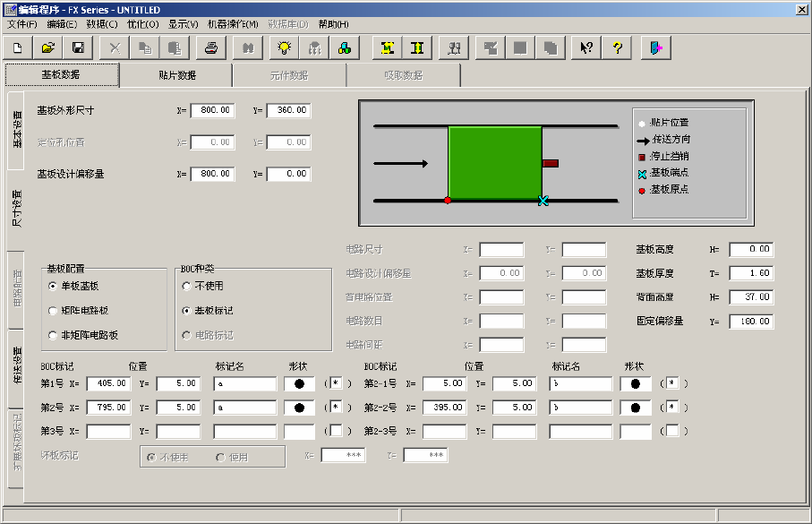Click the Print toolbar icon
The image size is (812, 524).
[x=210, y=47]
